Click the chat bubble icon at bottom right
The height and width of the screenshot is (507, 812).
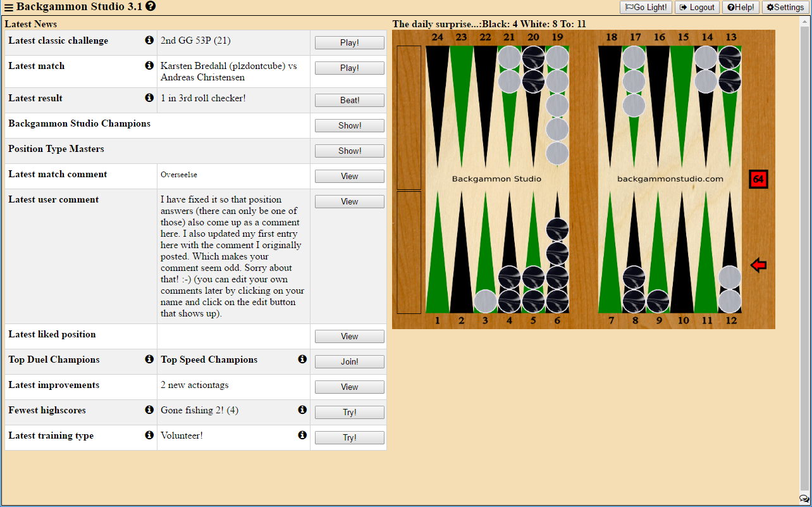point(804,499)
